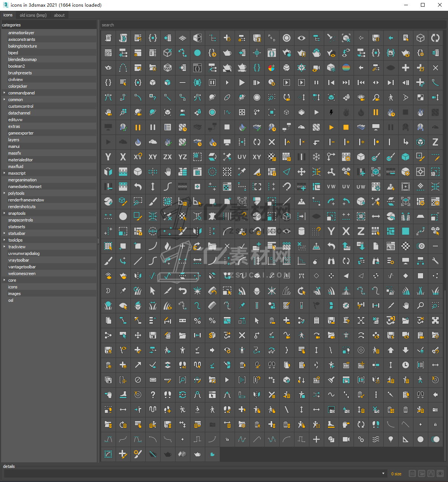Choose the two gears icon
The width and height of the screenshot is (448, 482).
point(361,439)
